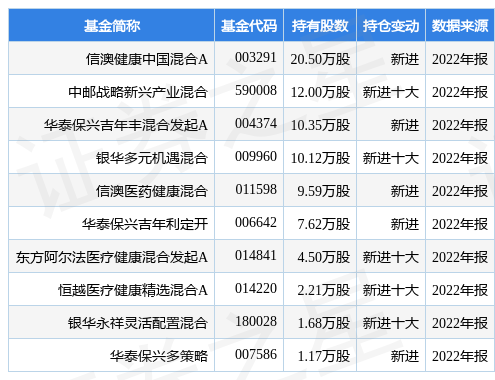Screen dimensions: 495x380
Task: Click 新进十大 in the 180028 row
Action: pos(391,323)
